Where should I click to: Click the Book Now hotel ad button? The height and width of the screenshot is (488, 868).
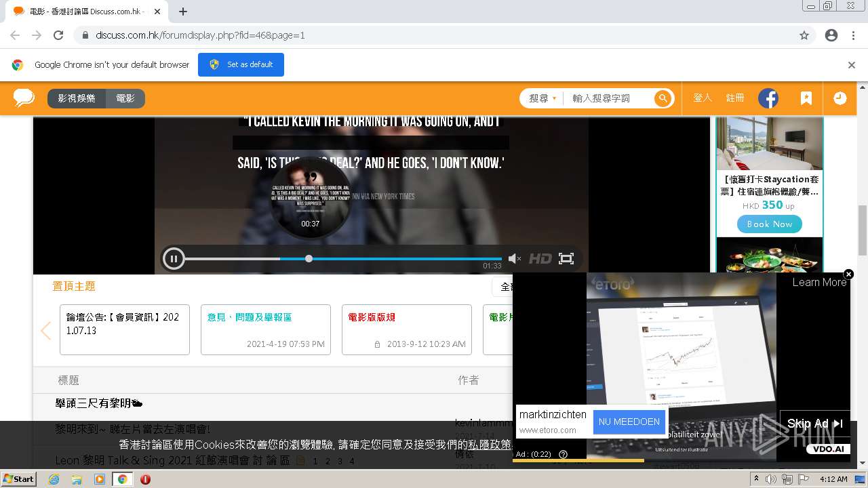(770, 224)
